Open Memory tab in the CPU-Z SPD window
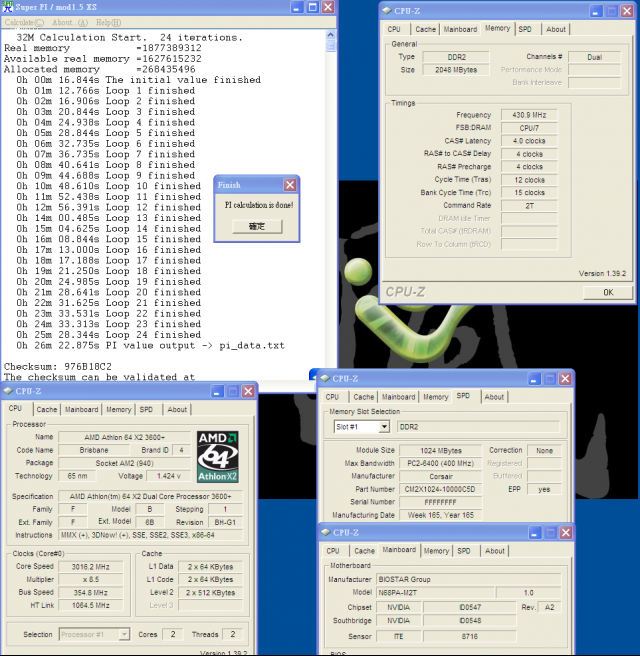 tap(435, 397)
